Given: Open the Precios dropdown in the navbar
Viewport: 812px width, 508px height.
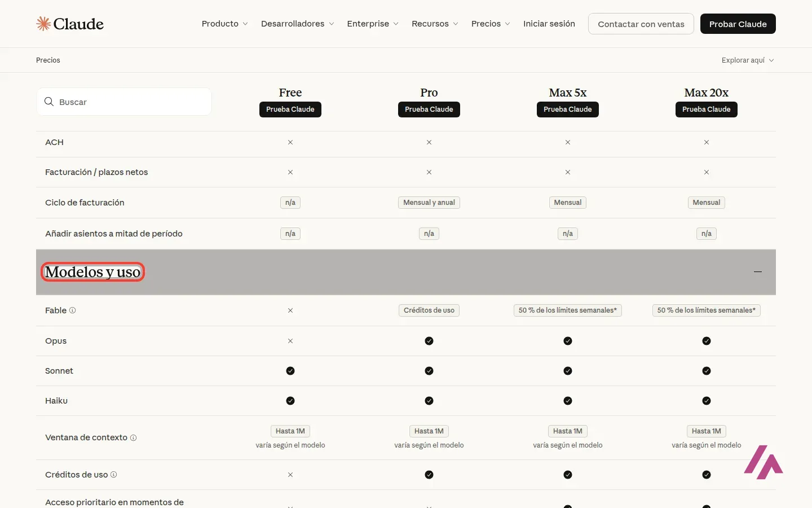Looking at the screenshot, I should click(491, 24).
